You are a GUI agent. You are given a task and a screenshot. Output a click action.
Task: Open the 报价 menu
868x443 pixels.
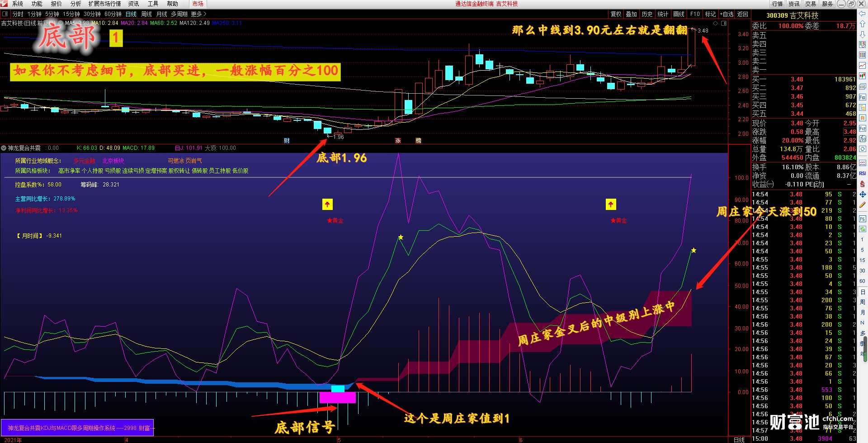point(57,4)
